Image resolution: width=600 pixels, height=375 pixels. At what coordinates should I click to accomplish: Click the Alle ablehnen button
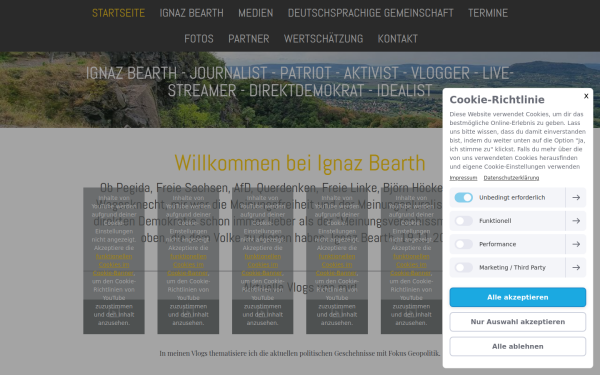pyautogui.click(x=517, y=346)
